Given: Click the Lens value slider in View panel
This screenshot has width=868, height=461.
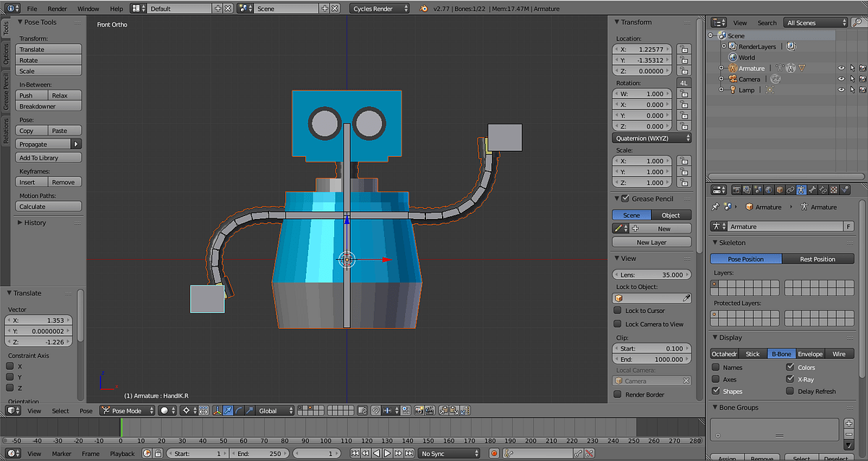Looking at the screenshot, I should [652, 274].
